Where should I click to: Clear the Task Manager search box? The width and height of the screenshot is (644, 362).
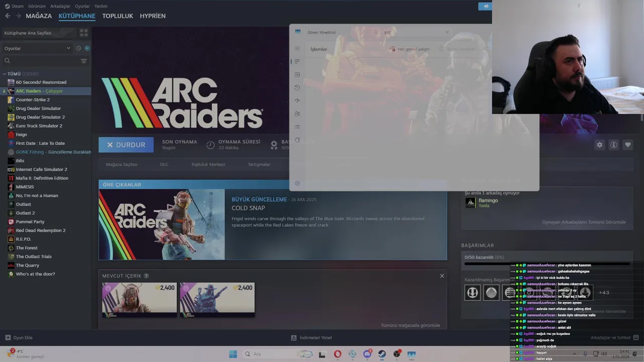tap(447, 32)
